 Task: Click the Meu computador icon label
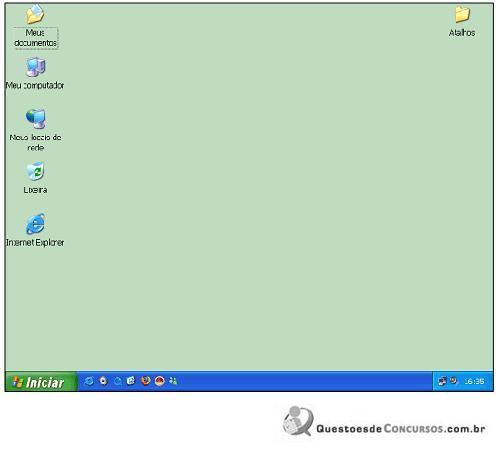pos(35,85)
